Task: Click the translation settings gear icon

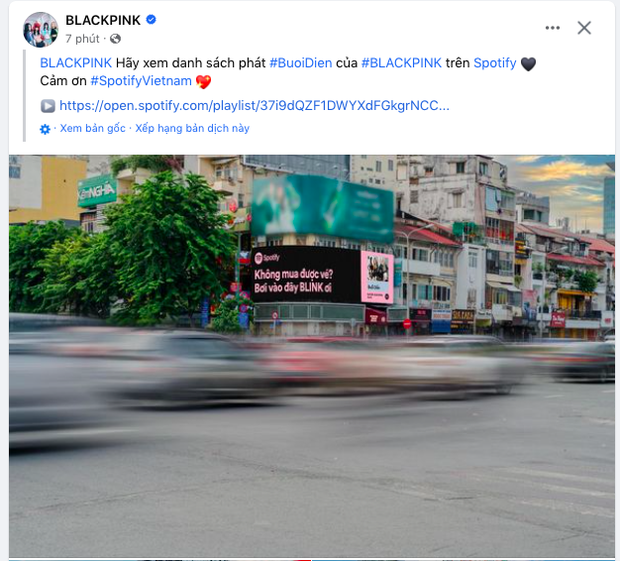Action: (x=45, y=129)
